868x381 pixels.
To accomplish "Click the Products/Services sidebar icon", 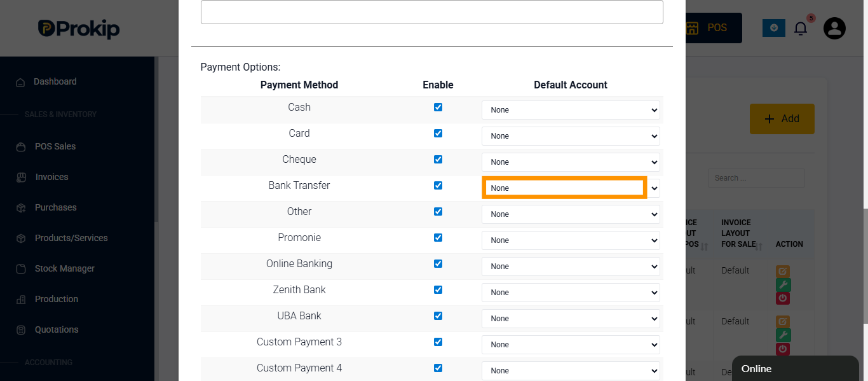I will pos(22,239).
